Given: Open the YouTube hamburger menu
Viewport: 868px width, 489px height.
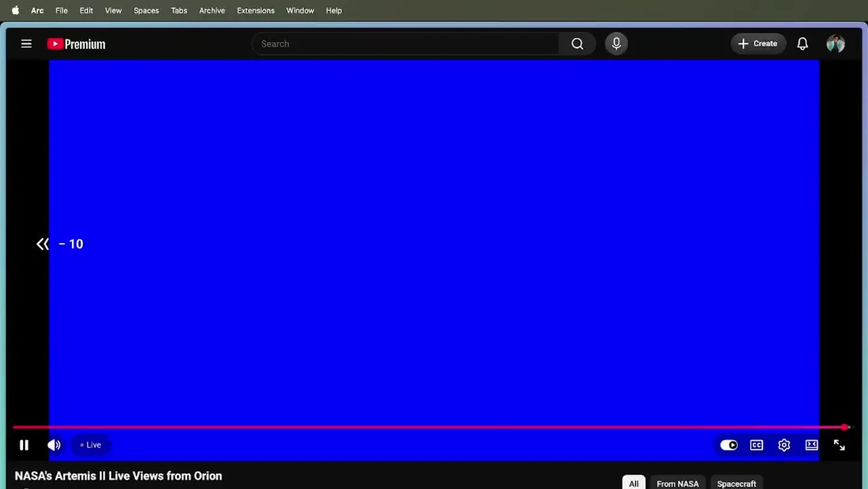Looking at the screenshot, I should tap(26, 43).
